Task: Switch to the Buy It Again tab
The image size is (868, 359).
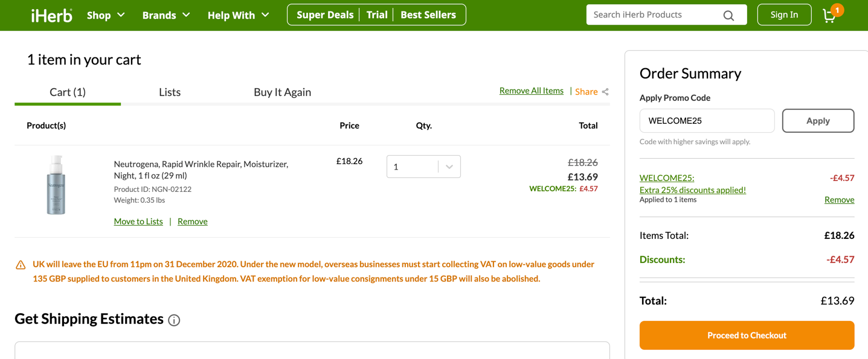Action: coord(282,92)
